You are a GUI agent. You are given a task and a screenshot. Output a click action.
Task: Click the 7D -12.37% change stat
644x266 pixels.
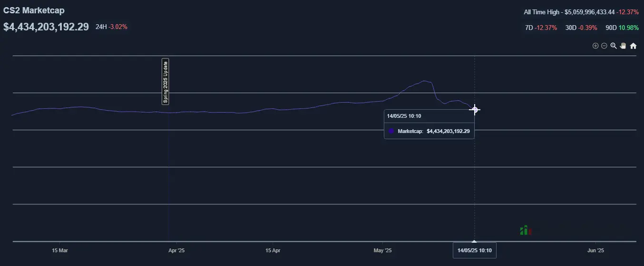541,28
